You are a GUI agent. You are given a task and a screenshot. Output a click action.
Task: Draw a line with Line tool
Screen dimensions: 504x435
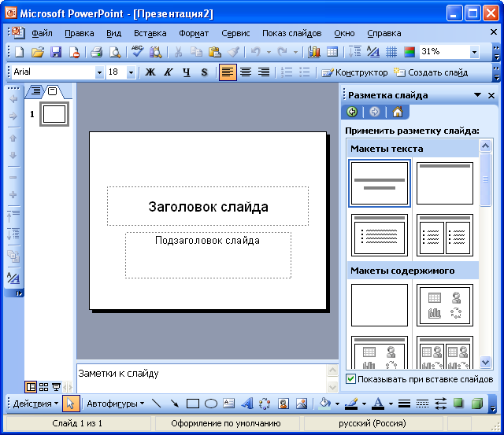click(156, 404)
